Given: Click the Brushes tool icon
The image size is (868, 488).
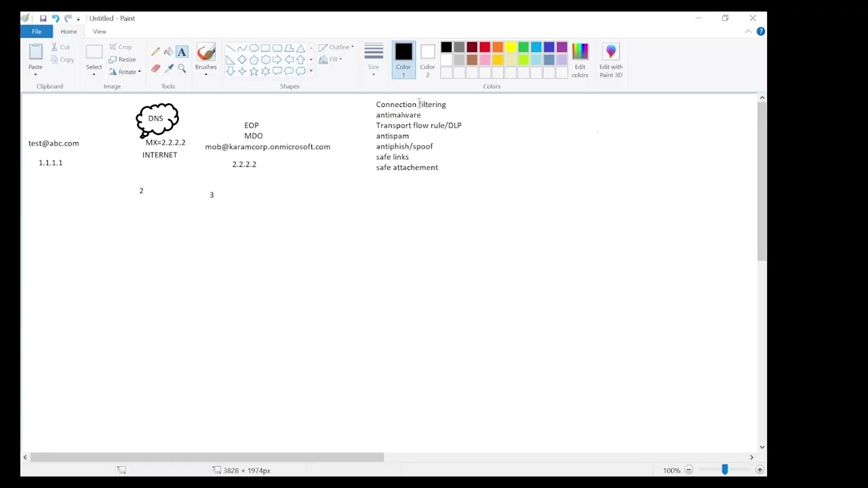Looking at the screenshot, I should tap(206, 52).
